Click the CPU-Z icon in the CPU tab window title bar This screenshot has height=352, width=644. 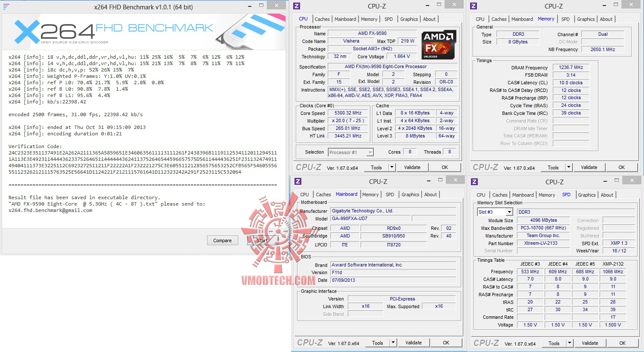(297, 6)
